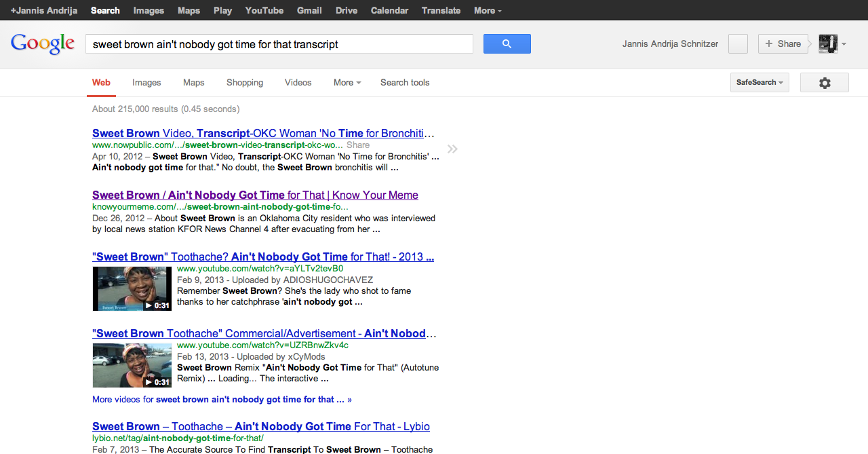Click More videos for sweet brown link

click(222, 400)
